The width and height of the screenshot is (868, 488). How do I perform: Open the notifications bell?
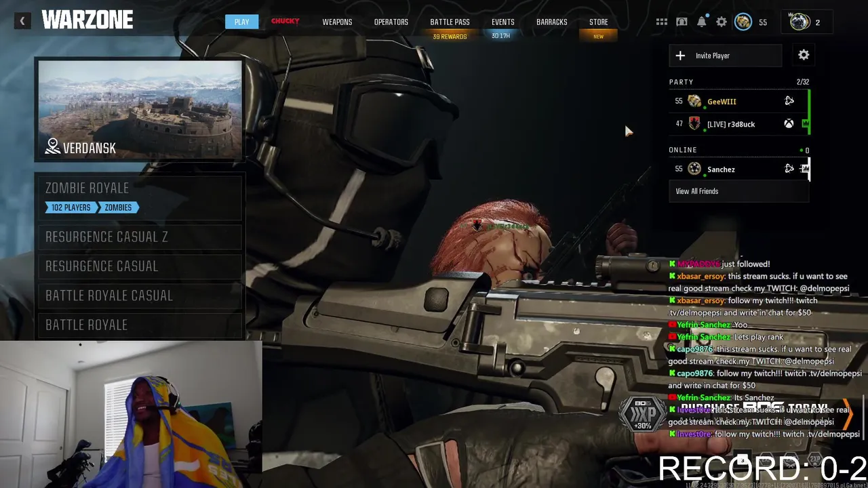pos(702,22)
